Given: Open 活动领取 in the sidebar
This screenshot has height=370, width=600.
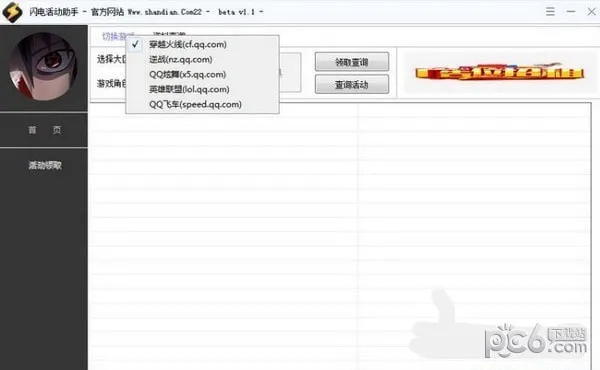Looking at the screenshot, I should click(44, 165).
